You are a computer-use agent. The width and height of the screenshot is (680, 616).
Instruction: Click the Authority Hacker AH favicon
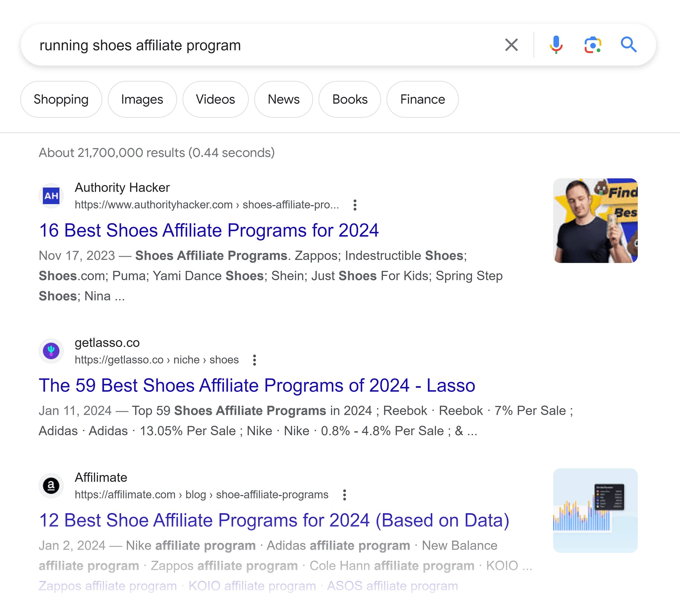point(51,196)
